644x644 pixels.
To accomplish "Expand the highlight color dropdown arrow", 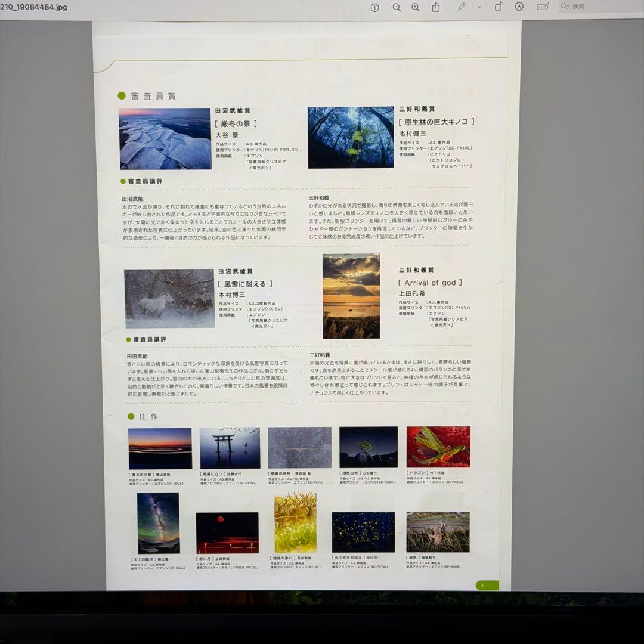I will coord(479,7).
